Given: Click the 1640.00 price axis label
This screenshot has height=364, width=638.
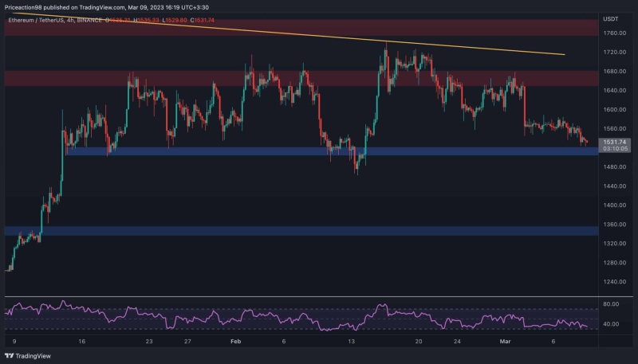Looking at the screenshot, I should click(x=614, y=90).
